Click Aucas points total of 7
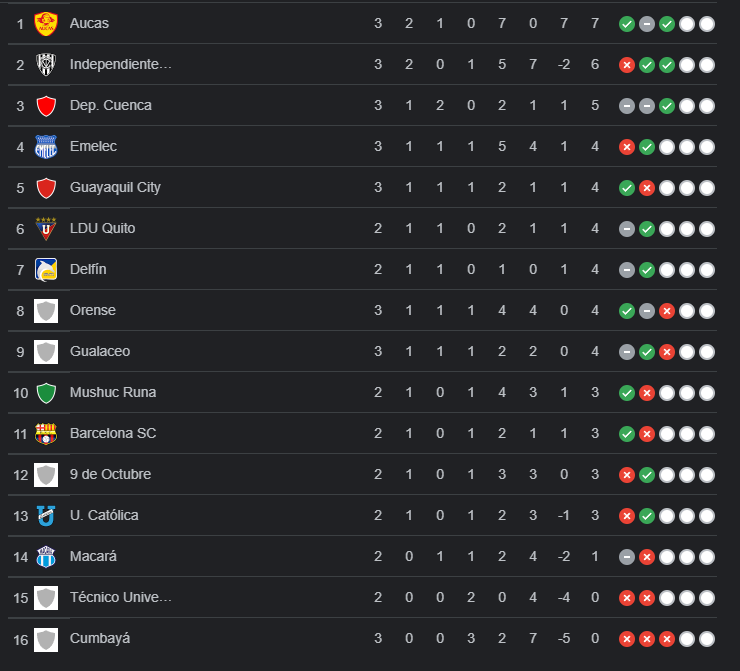 tap(595, 23)
